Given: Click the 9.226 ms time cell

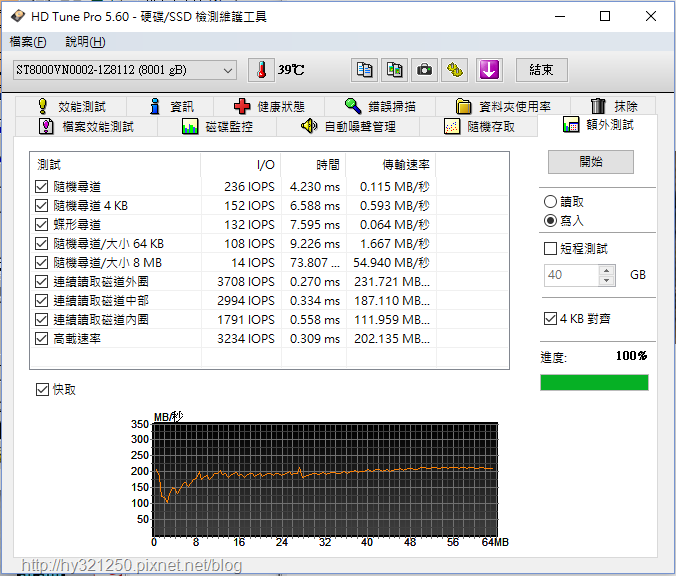Looking at the screenshot, I should pos(315,244).
